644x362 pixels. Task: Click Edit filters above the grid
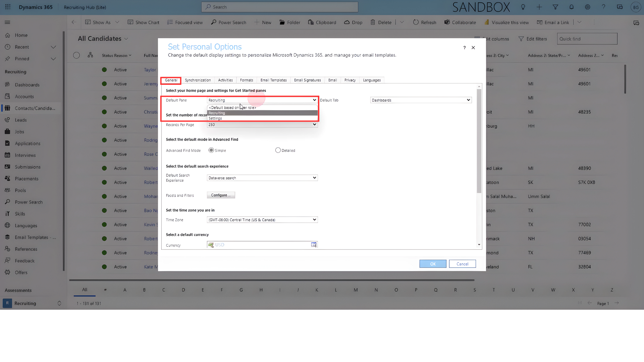[x=533, y=39]
